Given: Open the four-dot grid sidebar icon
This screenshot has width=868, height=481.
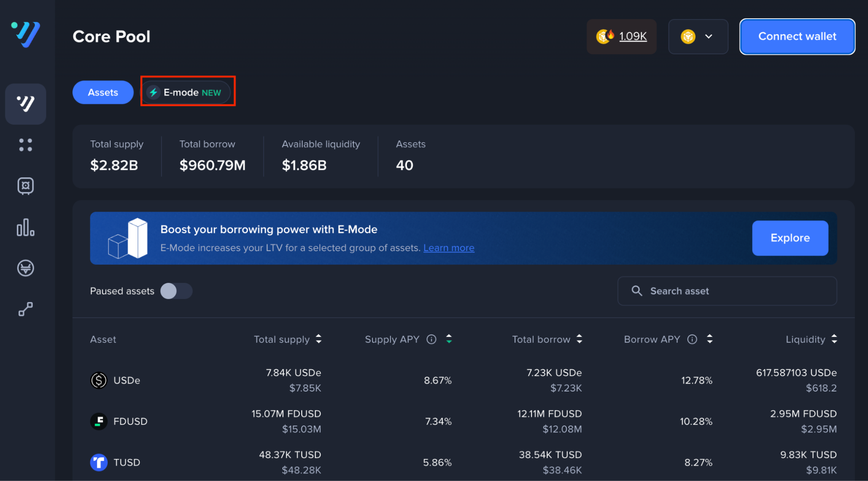Looking at the screenshot, I should [x=26, y=145].
